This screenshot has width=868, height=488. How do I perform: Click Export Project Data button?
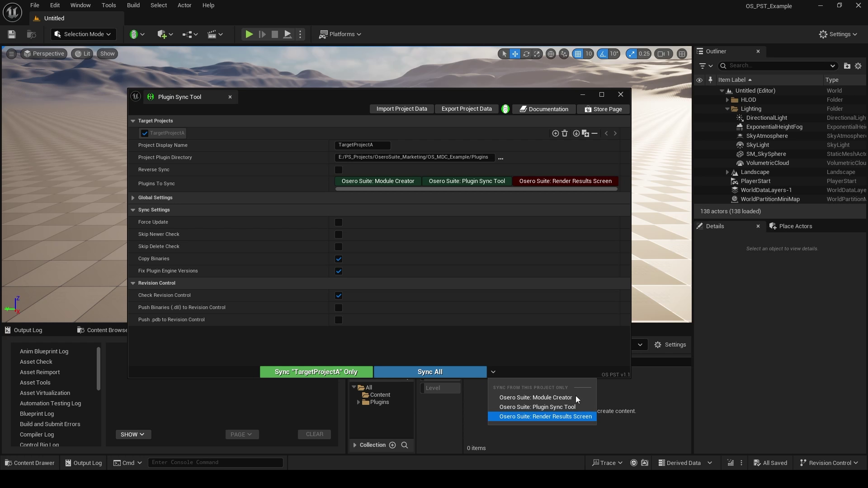[467, 109]
